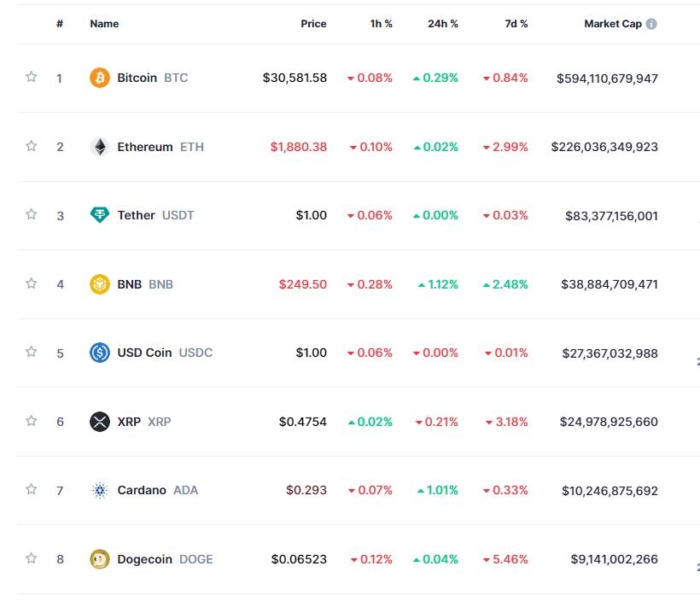This screenshot has width=700, height=601.
Task: Click the Bitcoin logo icon
Action: tap(100, 78)
